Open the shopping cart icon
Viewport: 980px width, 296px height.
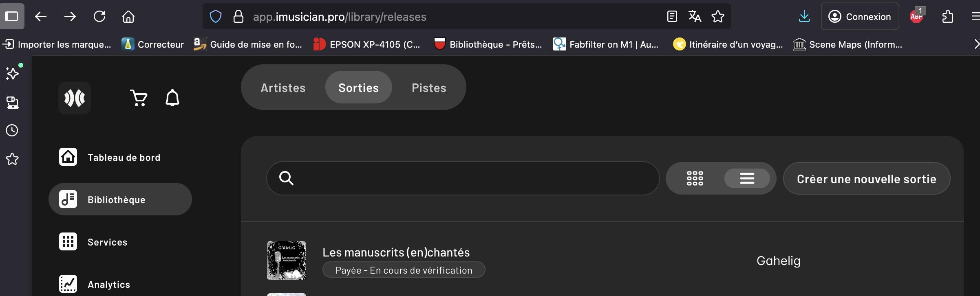click(x=139, y=98)
